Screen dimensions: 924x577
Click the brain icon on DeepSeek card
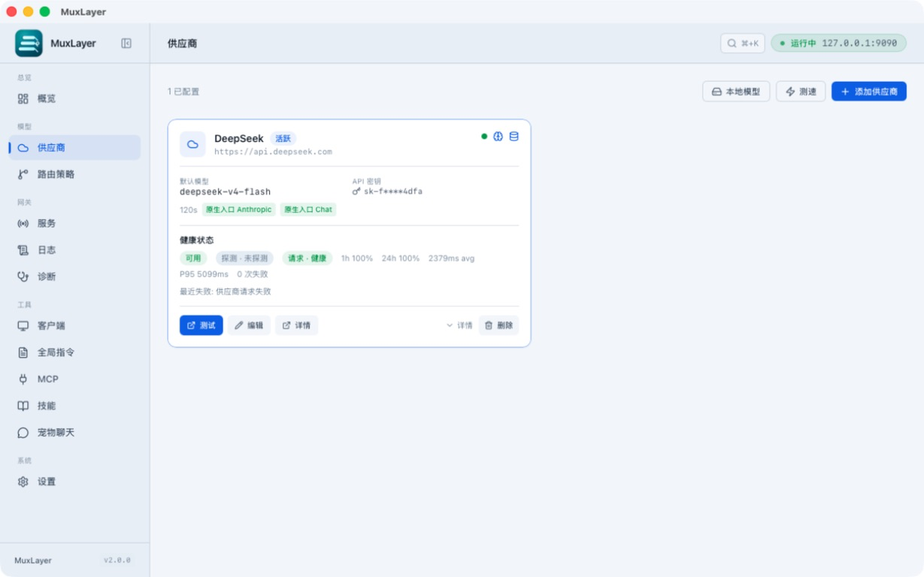pyautogui.click(x=498, y=137)
